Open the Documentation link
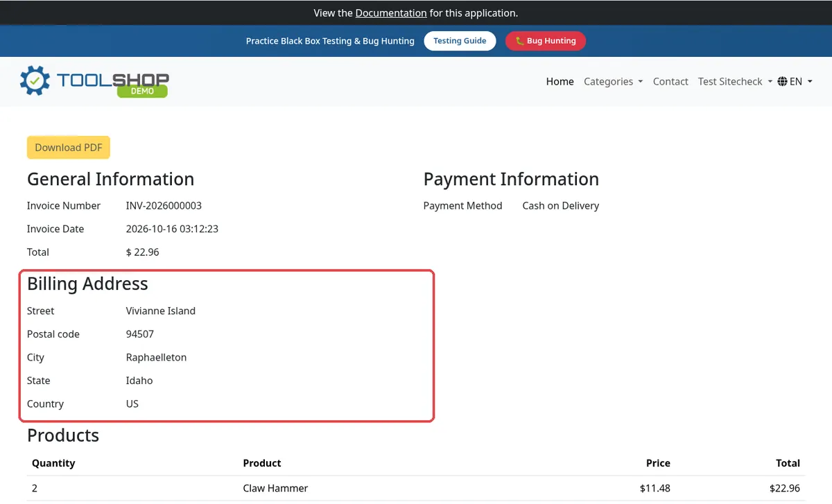The height and width of the screenshot is (504, 832). 391,12
